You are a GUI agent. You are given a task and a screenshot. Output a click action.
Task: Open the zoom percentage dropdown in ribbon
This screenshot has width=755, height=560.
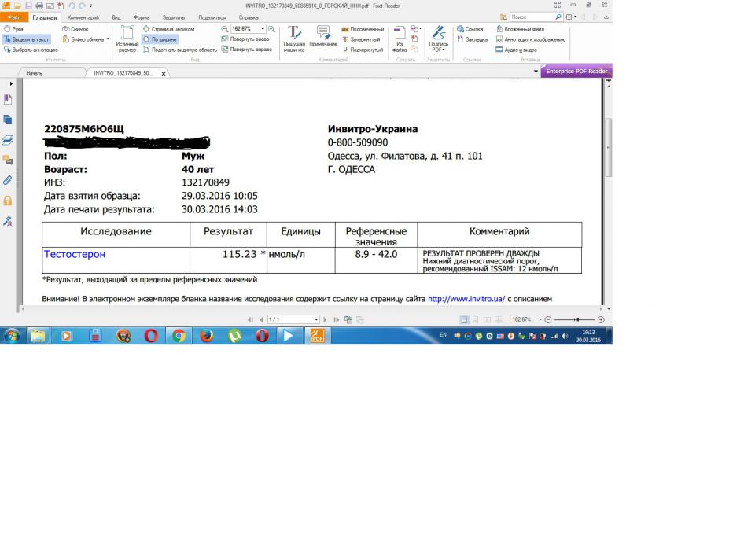(263, 28)
